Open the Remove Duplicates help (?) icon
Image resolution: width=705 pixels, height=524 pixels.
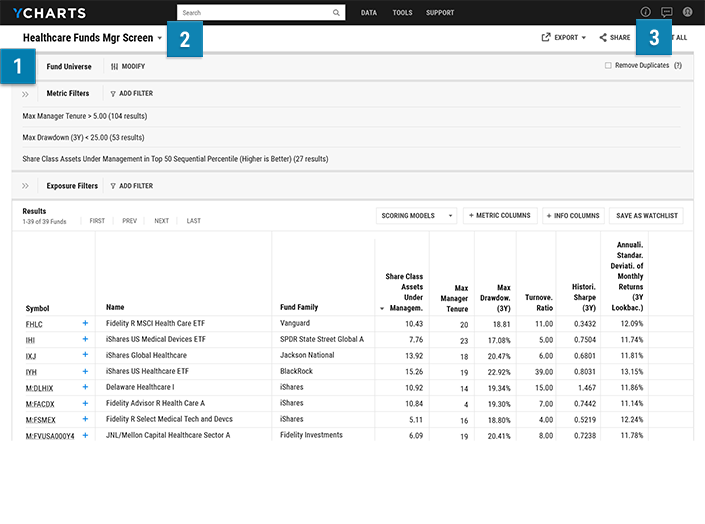tap(678, 65)
